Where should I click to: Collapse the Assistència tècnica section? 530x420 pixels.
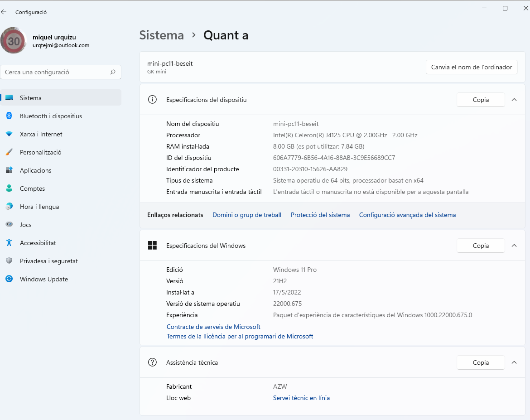click(x=514, y=362)
